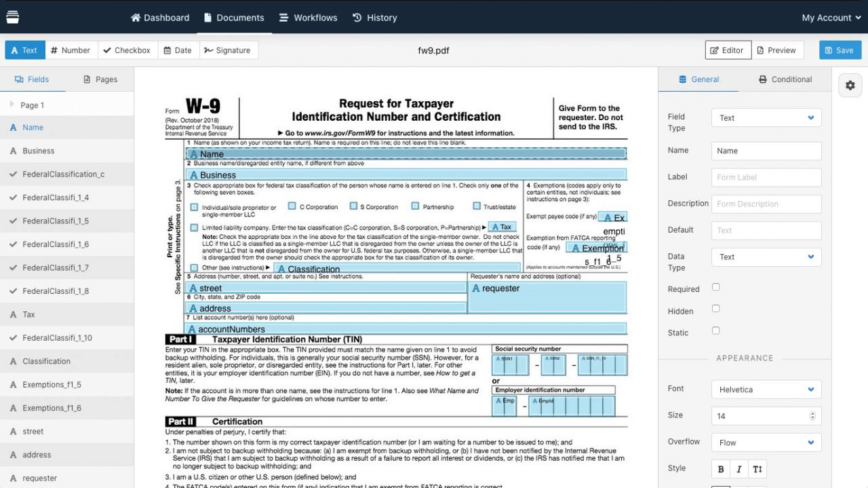Expand the My Account dropdown

point(830,18)
